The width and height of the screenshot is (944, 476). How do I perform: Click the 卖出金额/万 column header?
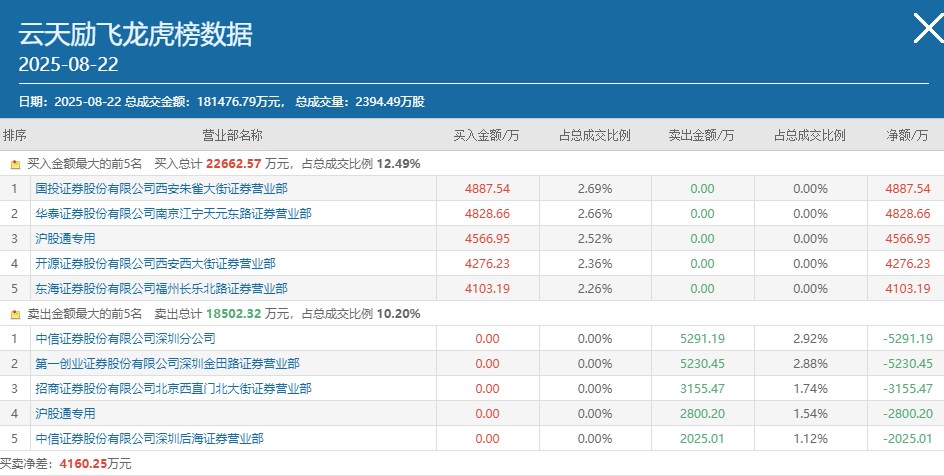[x=701, y=135]
